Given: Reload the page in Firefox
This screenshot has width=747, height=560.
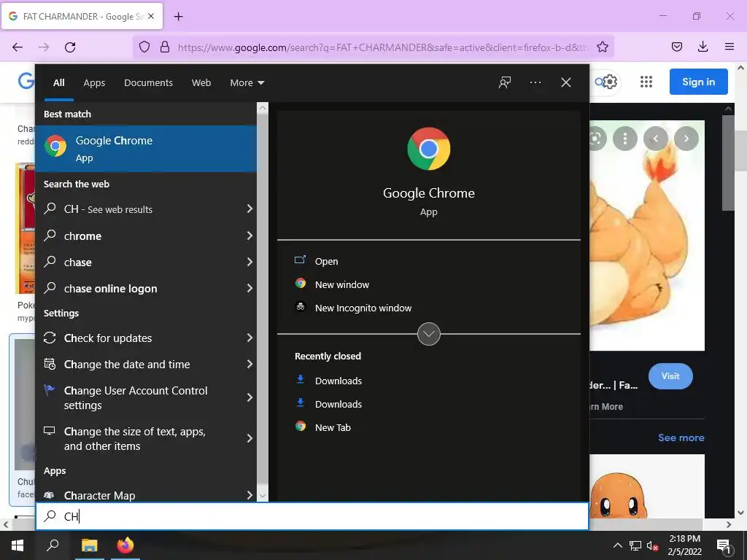Looking at the screenshot, I should [70, 47].
